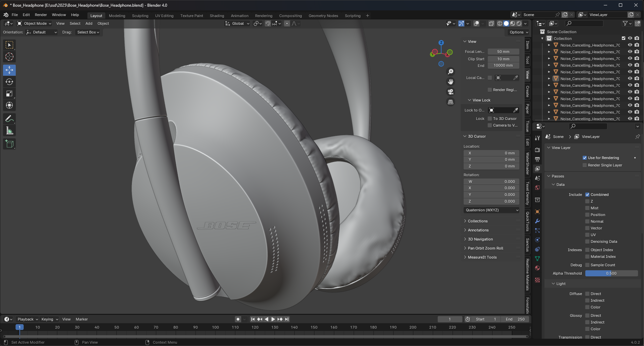Activate the Scale tool
This screenshot has height=346, width=644.
(x=9, y=93)
